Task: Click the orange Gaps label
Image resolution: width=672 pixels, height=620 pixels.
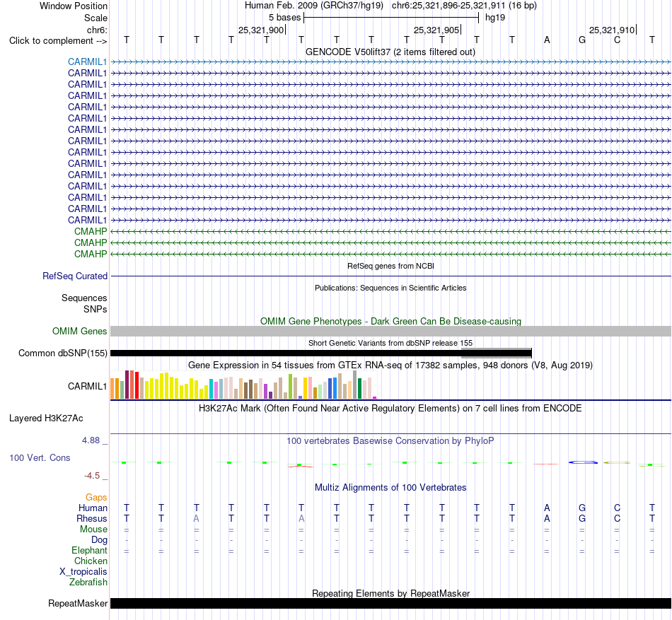Action: (x=96, y=497)
